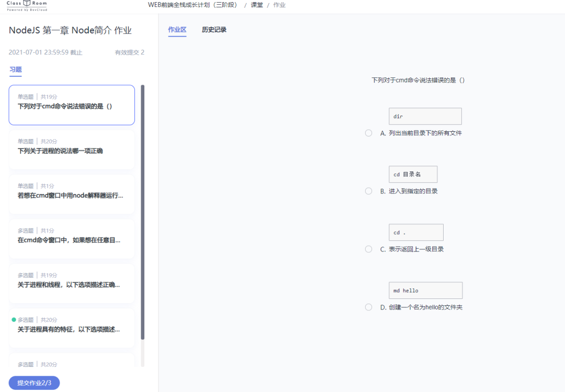
Task: Select radio option B 进入到指定的目录
Action: pyautogui.click(x=368, y=191)
